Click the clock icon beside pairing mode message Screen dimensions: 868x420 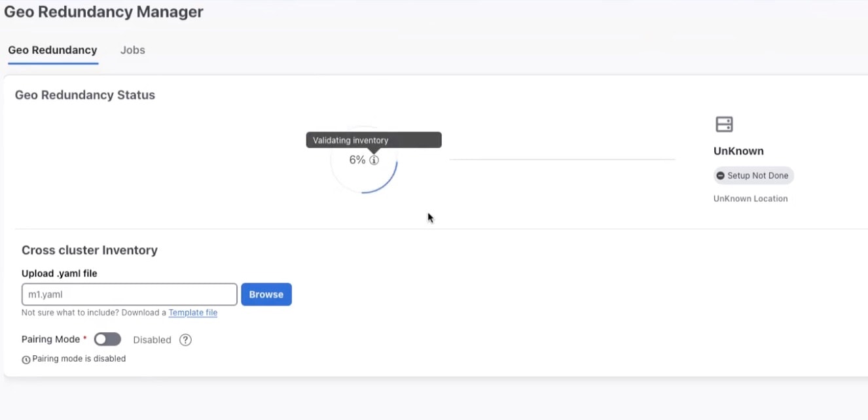26,359
